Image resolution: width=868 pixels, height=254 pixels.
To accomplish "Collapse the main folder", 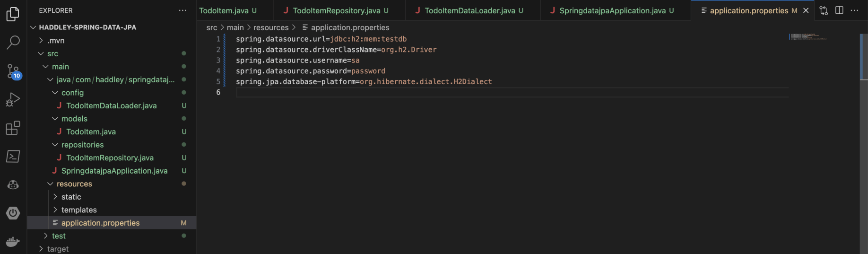I will pyautogui.click(x=112, y=67).
